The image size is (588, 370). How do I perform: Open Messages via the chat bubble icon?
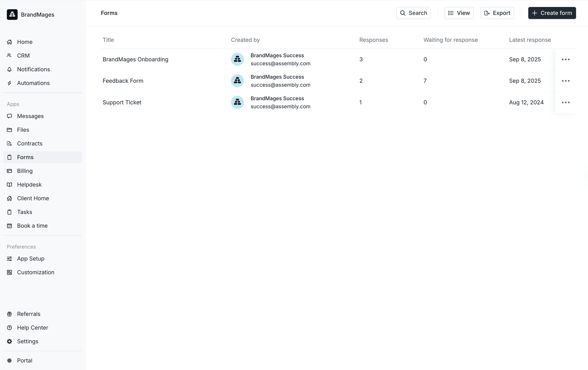9,116
